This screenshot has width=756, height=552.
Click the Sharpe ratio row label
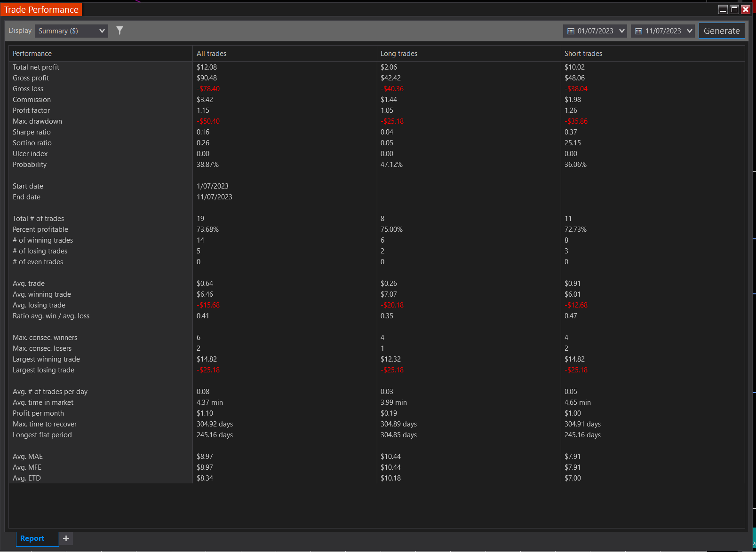(x=32, y=132)
